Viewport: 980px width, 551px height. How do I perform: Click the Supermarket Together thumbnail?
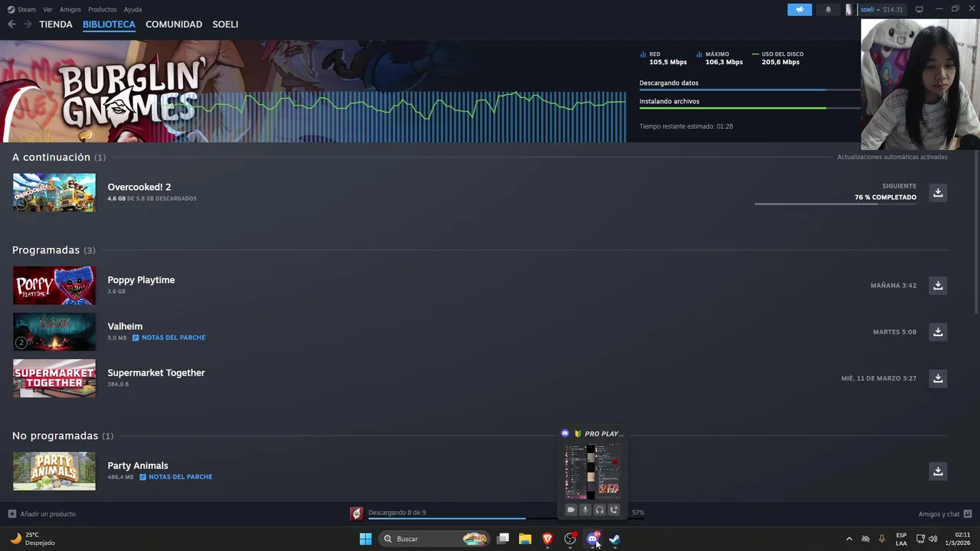tap(54, 378)
